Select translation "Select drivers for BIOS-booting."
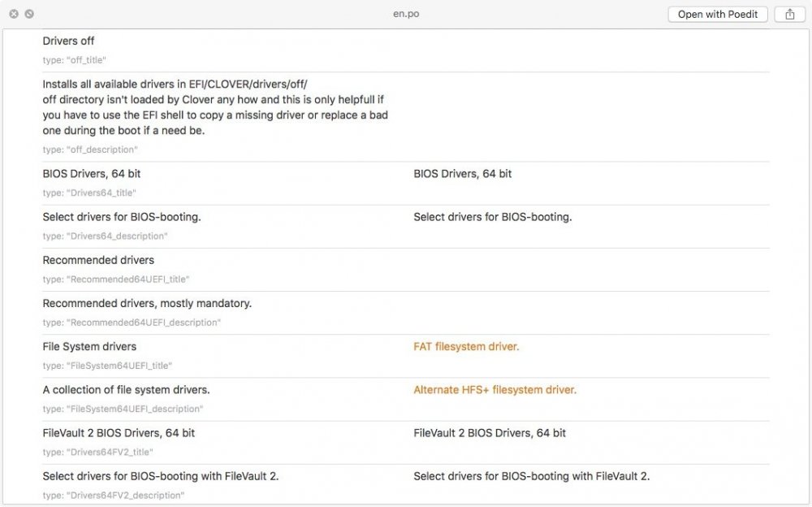This screenshot has height=507, width=812. (x=493, y=217)
